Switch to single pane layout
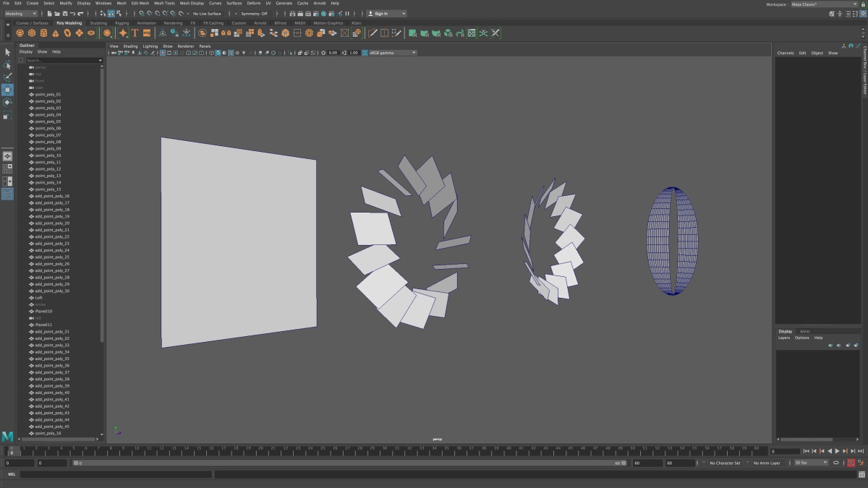 [7, 155]
